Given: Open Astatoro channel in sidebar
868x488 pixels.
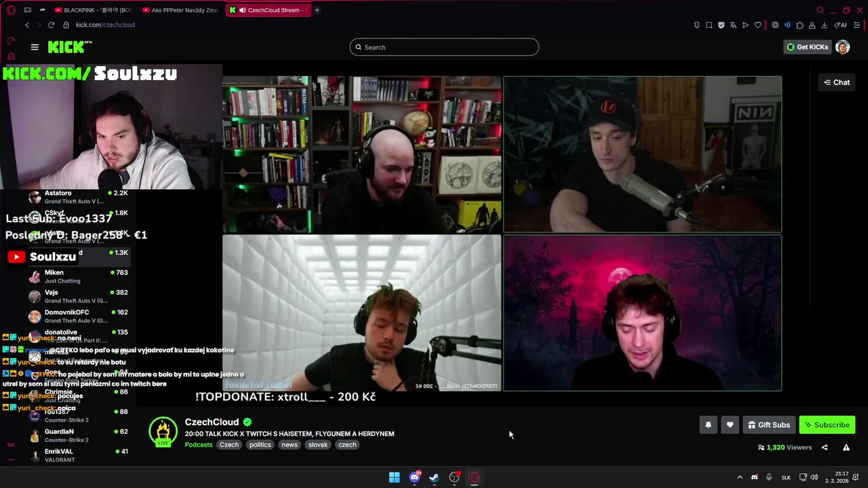Looking at the screenshot, I should pos(79,197).
